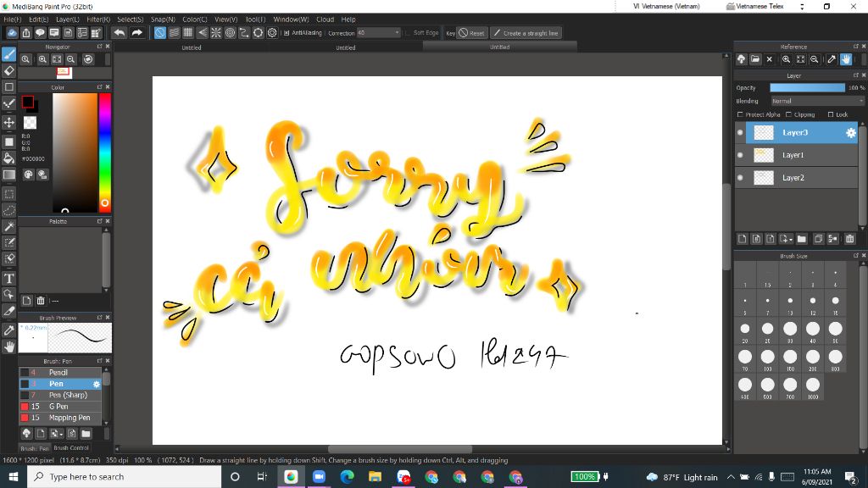Select the Magic Wand tool
The width and height of the screenshot is (868, 488).
point(8,226)
